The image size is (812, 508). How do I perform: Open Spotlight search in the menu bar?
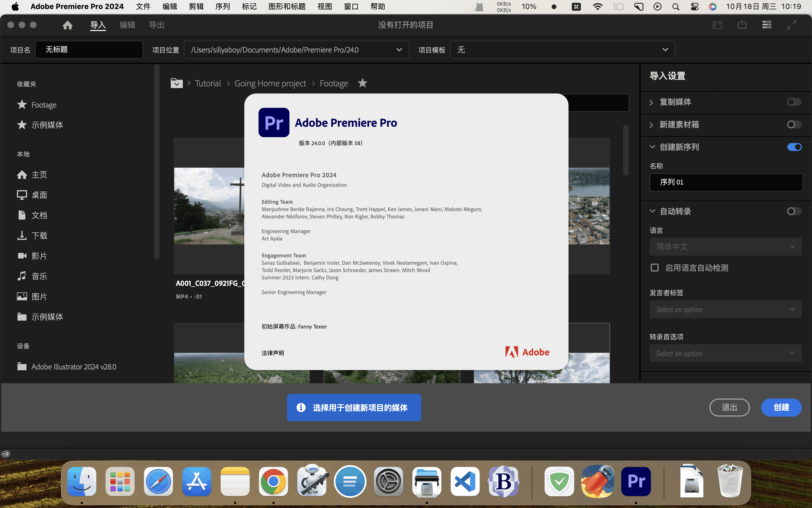[x=676, y=7]
